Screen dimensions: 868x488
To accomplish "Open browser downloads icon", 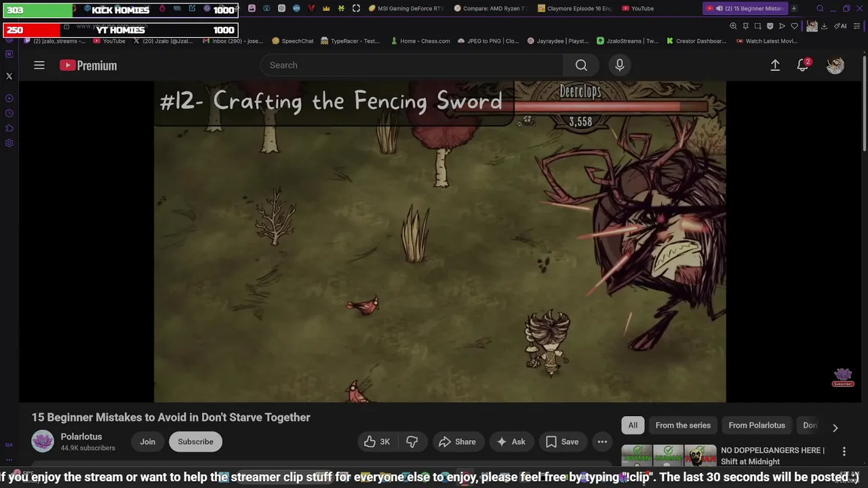I will [x=824, y=26].
